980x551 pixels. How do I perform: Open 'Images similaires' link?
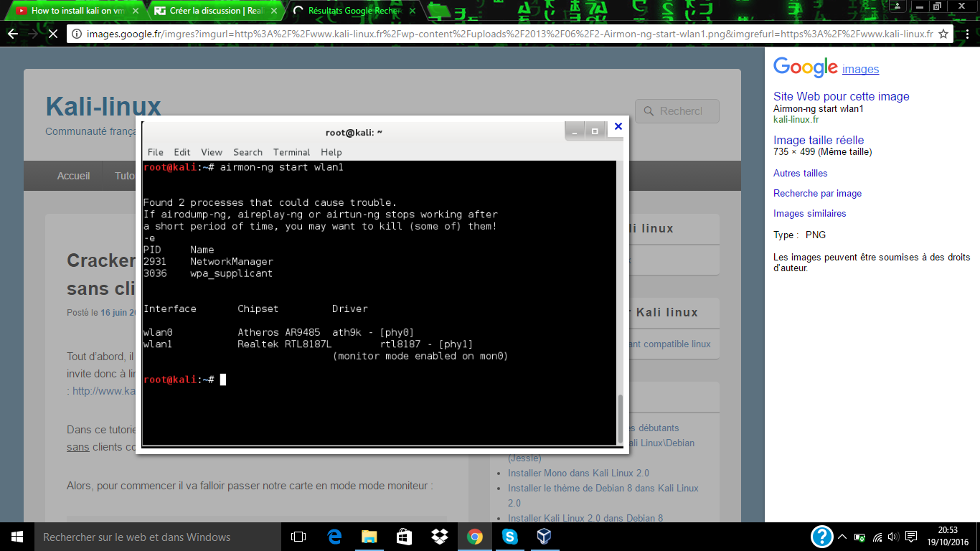click(809, 213)
